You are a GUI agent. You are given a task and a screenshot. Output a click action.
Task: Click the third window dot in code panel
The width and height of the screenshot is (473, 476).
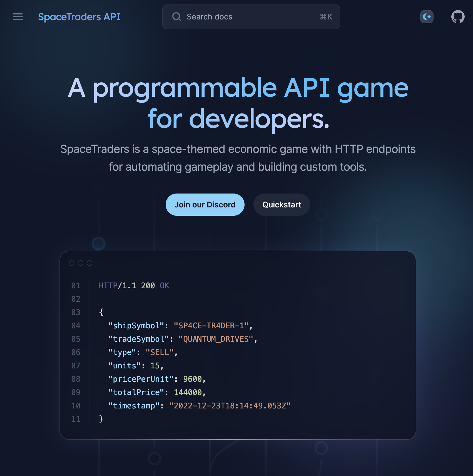click(89, 263)
